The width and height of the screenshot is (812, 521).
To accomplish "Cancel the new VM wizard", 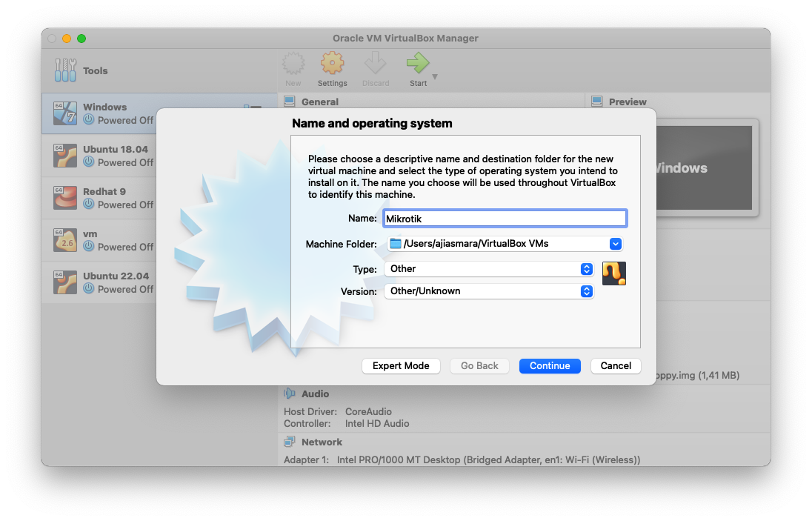I will coord(616,365).
